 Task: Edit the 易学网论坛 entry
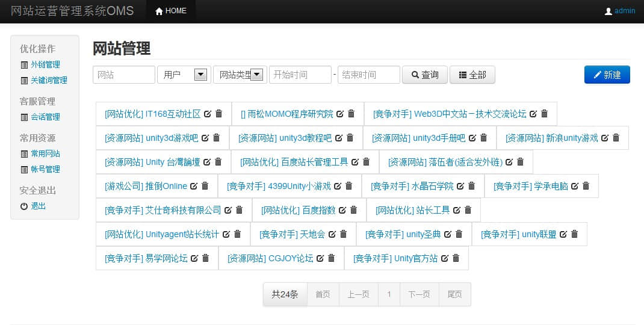(x=194, y=258)
